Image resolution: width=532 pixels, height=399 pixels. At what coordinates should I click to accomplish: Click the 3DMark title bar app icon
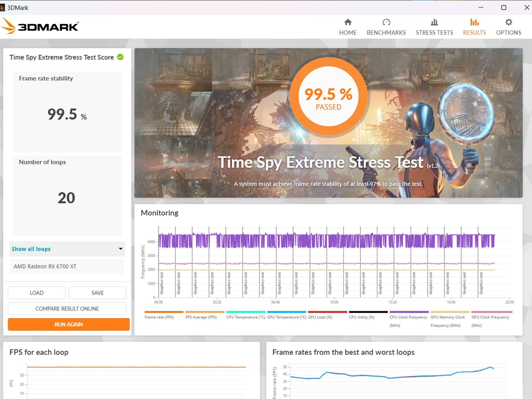[x=2, y=8]
